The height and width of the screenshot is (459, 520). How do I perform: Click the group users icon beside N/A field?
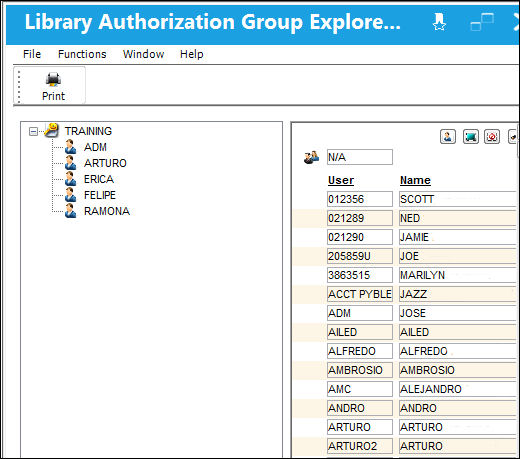[x=311, y=157]
